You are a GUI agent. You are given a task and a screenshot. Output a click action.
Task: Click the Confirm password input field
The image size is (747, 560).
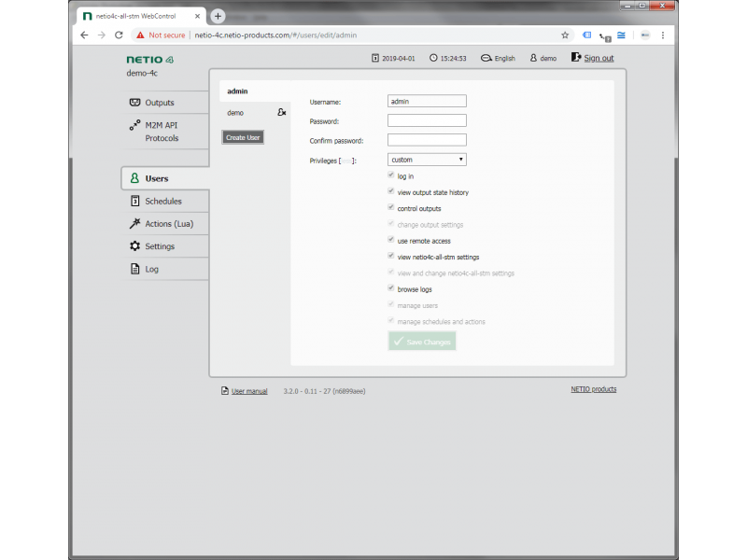pos(427,140)
